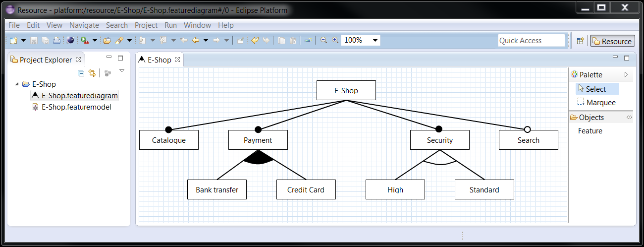Click Collapse All in Project Explorer
The image size is (644, 247).
[x=81, y=73]
